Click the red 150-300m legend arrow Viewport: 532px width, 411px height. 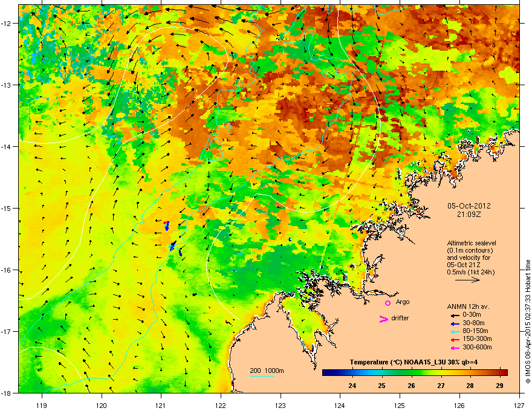tap(455, 340)
